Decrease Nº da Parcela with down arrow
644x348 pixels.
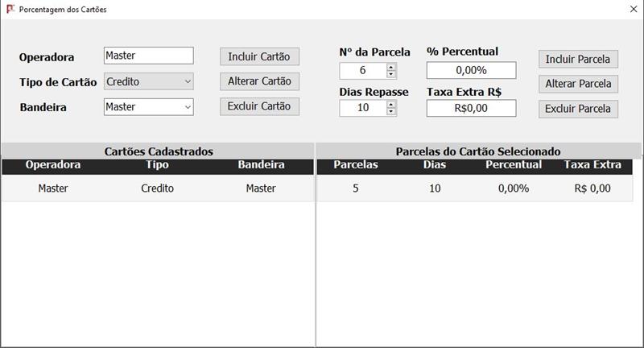pyautogui.click(x=391, y=74)
